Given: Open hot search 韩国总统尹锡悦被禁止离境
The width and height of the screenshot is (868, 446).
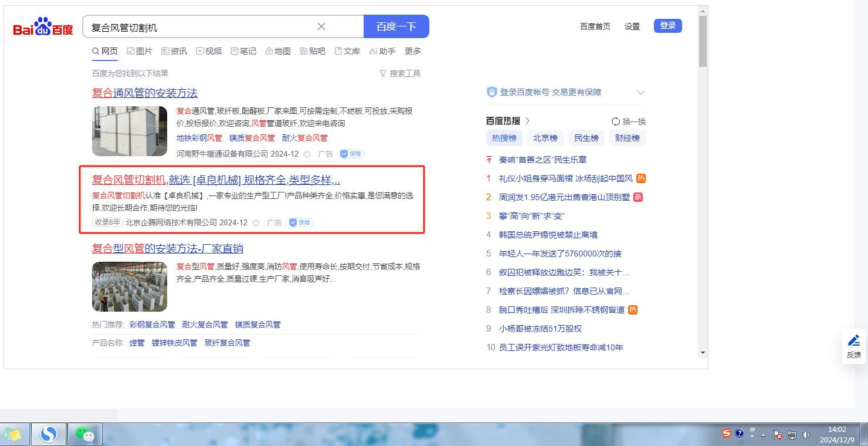Looking at the screenshot, I should (548, 235).
